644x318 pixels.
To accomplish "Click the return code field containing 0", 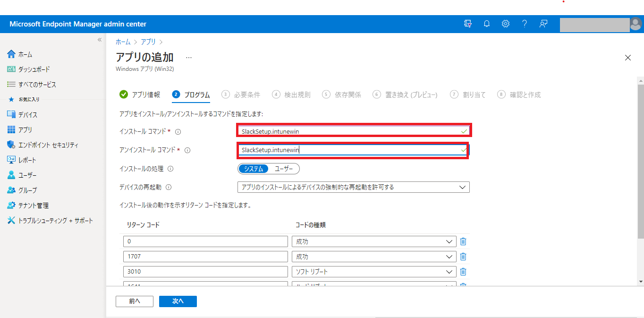I will 205,241.
